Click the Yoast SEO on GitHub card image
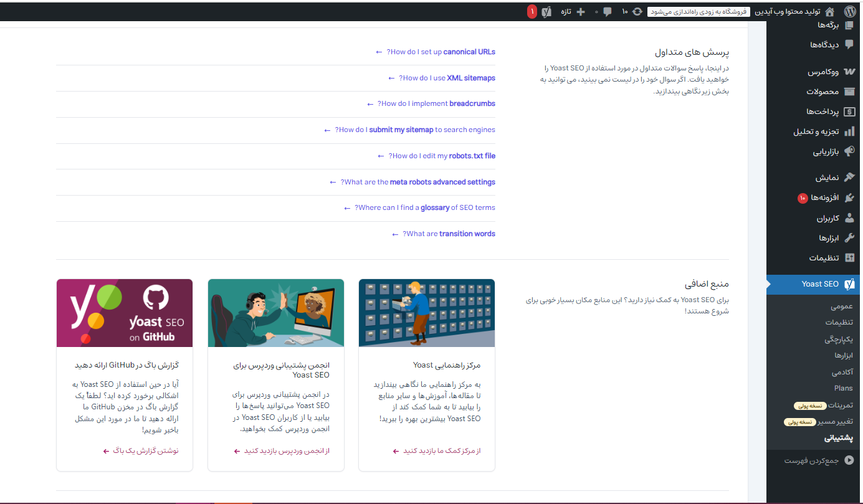The width and height of the screenshot is (863, 504). (124, 313)
